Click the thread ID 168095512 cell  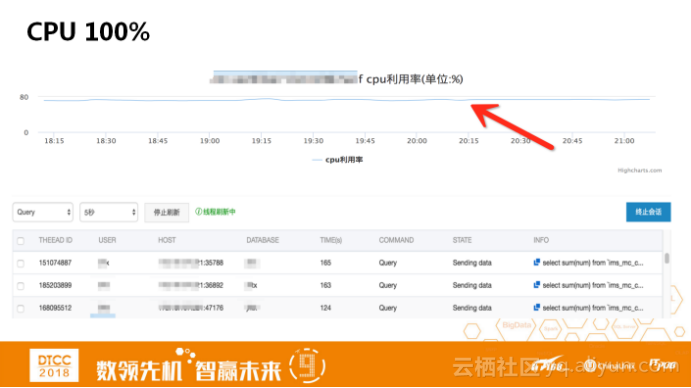55,308
